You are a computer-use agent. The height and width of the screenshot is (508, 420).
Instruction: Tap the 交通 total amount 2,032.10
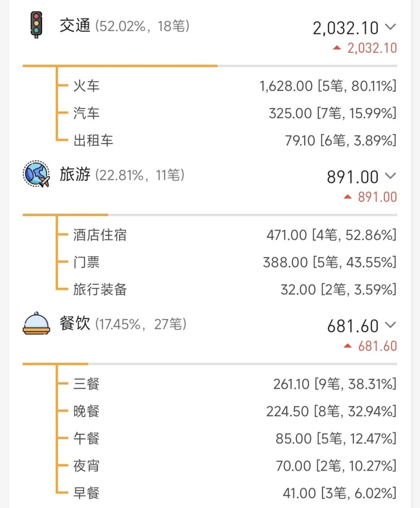pyautogui.click(x=345, y=28)
